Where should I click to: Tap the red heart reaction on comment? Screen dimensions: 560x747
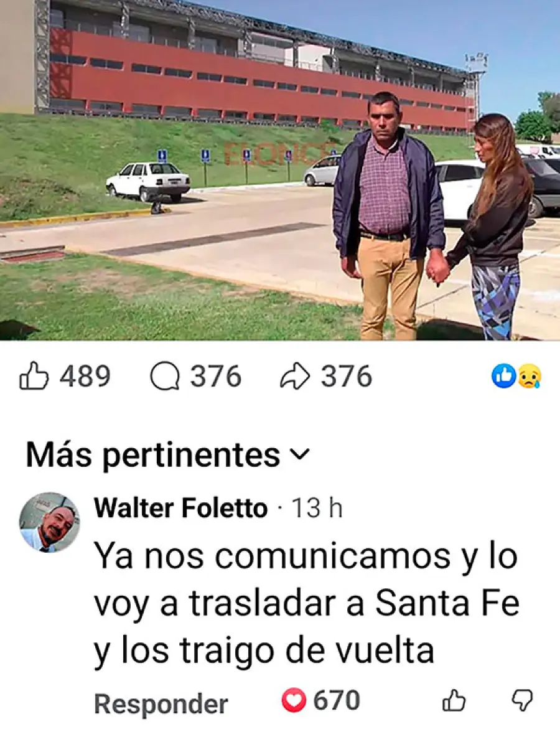pos(294,701)
